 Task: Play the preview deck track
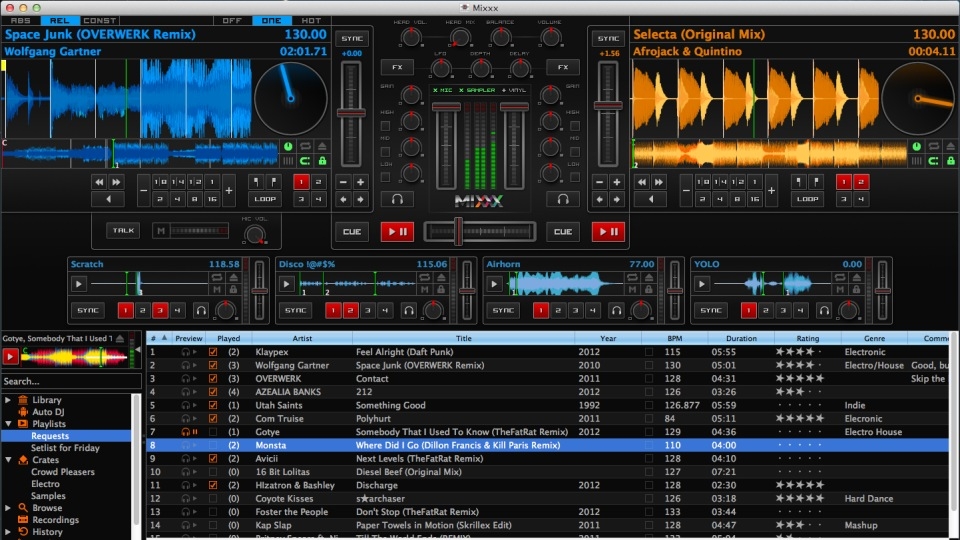10,356
